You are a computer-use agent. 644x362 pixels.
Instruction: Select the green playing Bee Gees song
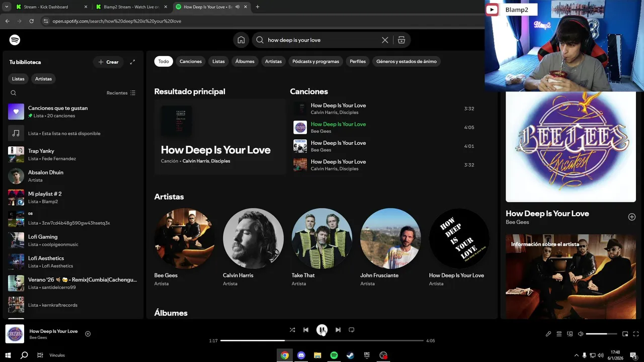pyautogui.click(x=385, y=127)
